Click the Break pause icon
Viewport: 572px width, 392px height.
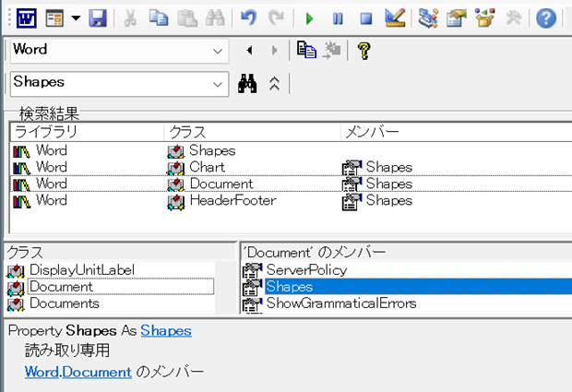[x=338, y=18]
